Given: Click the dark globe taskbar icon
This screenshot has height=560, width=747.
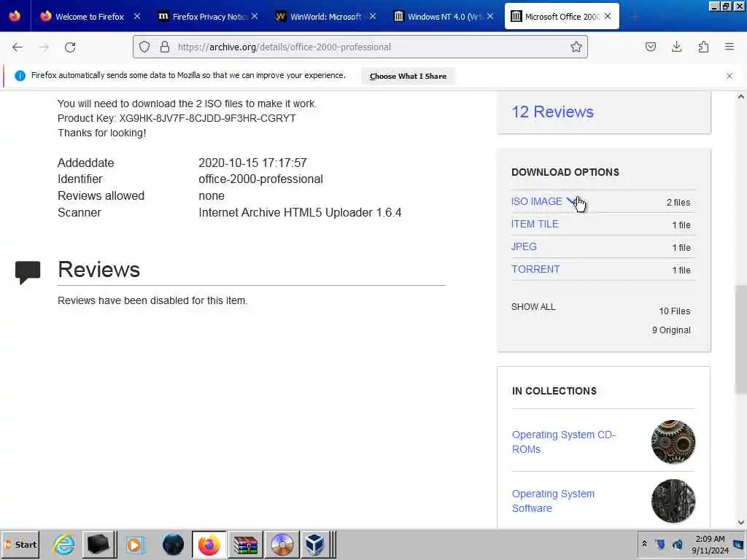Looking at the screenshot, I should (173, 544).
